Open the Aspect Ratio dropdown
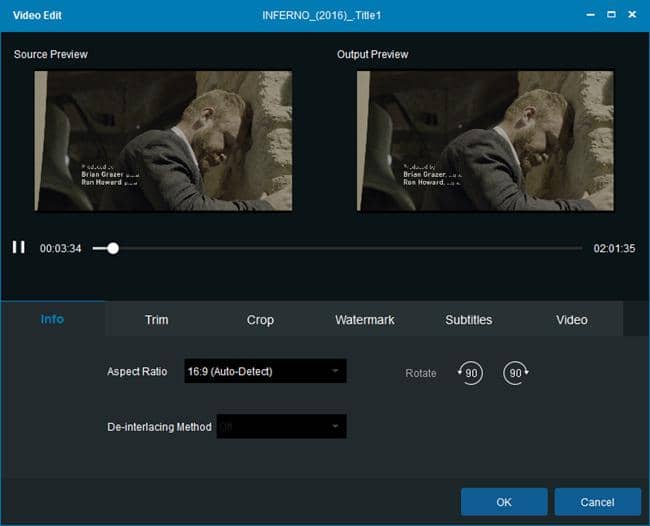Screen dimensions: 650x526 (x=265, y=371)
